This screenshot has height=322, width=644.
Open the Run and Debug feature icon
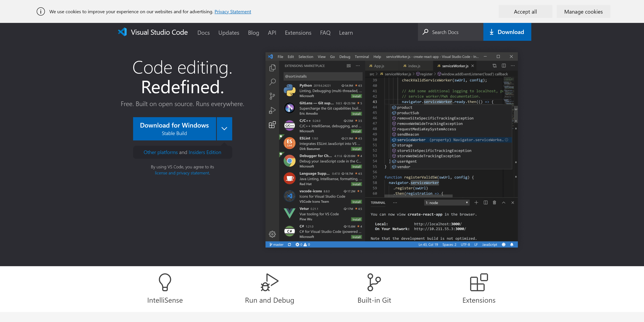270,282
